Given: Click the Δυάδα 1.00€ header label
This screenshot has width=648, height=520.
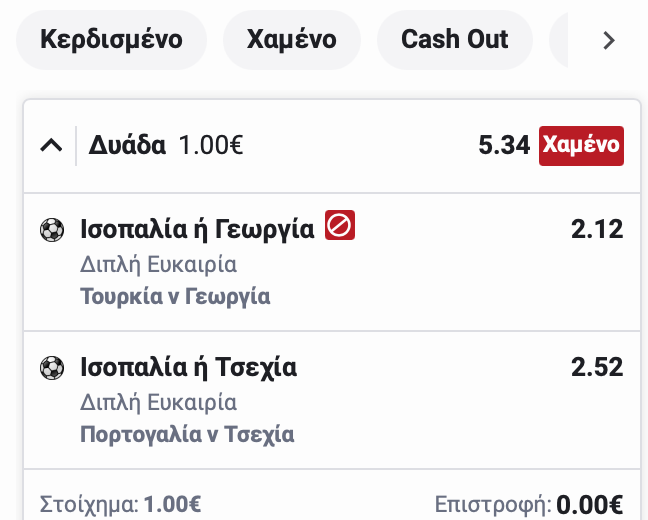Looking at the screenshot, I should coord(166,146).
